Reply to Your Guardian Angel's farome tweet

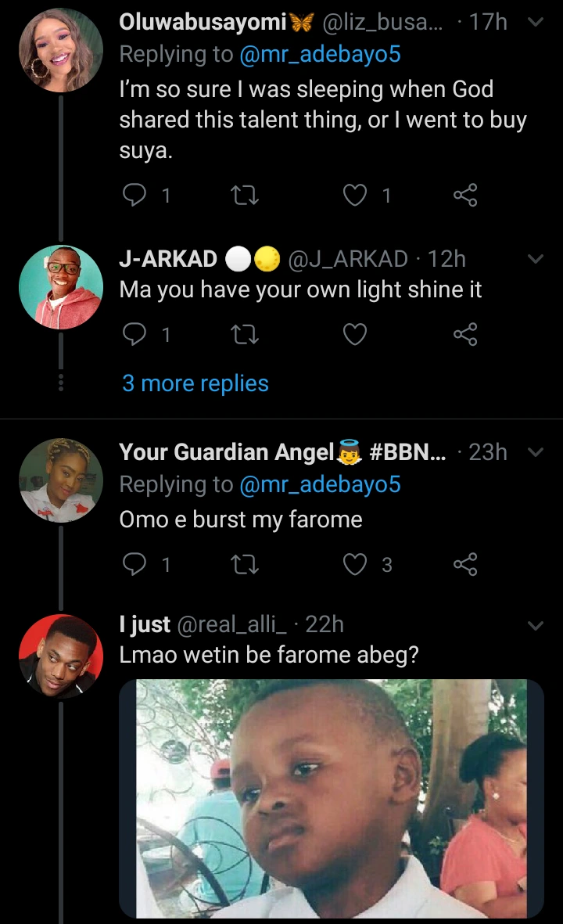click(x=135, y=564)
